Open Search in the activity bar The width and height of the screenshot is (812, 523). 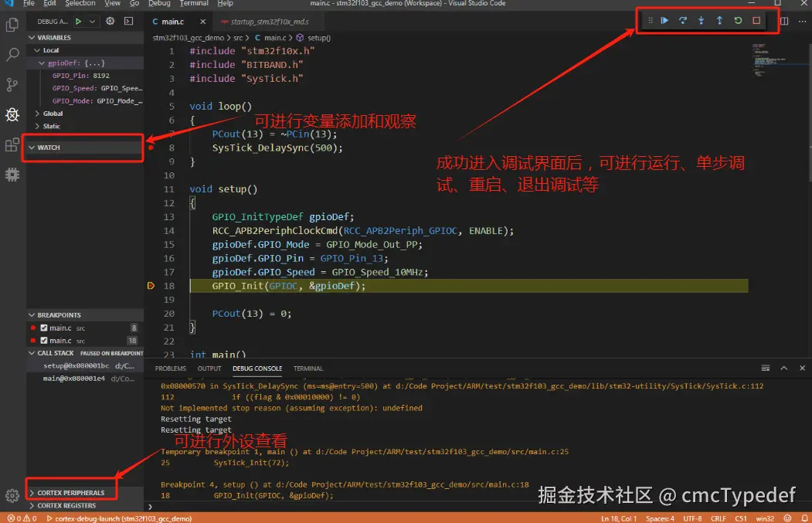pos(12,55)
